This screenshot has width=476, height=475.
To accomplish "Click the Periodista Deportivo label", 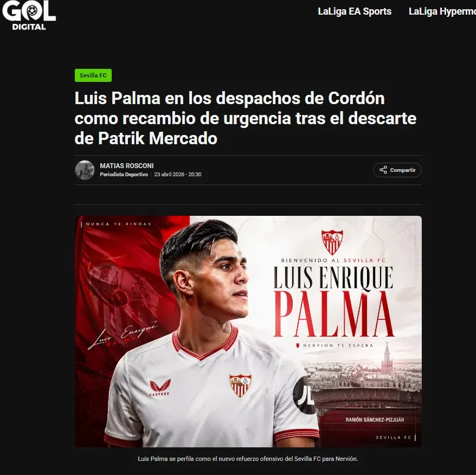I will pyautogui.click(x=124, y=174).
